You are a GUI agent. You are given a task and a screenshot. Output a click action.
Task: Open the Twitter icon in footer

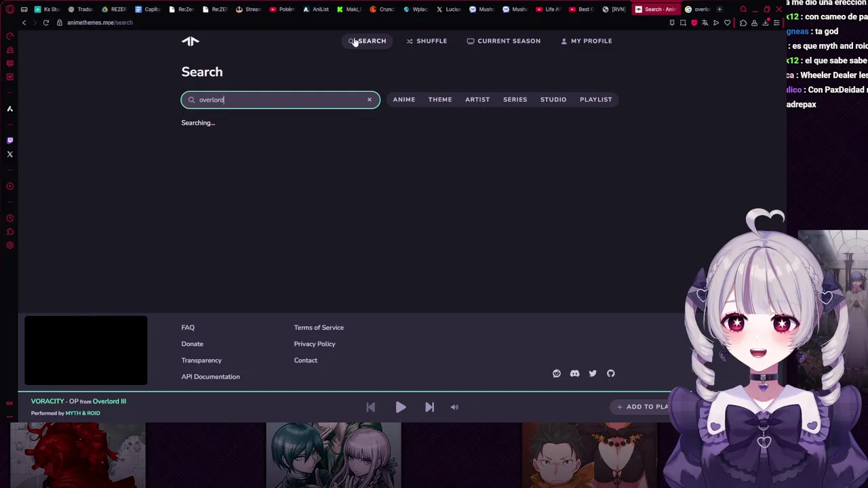point(593,373)
